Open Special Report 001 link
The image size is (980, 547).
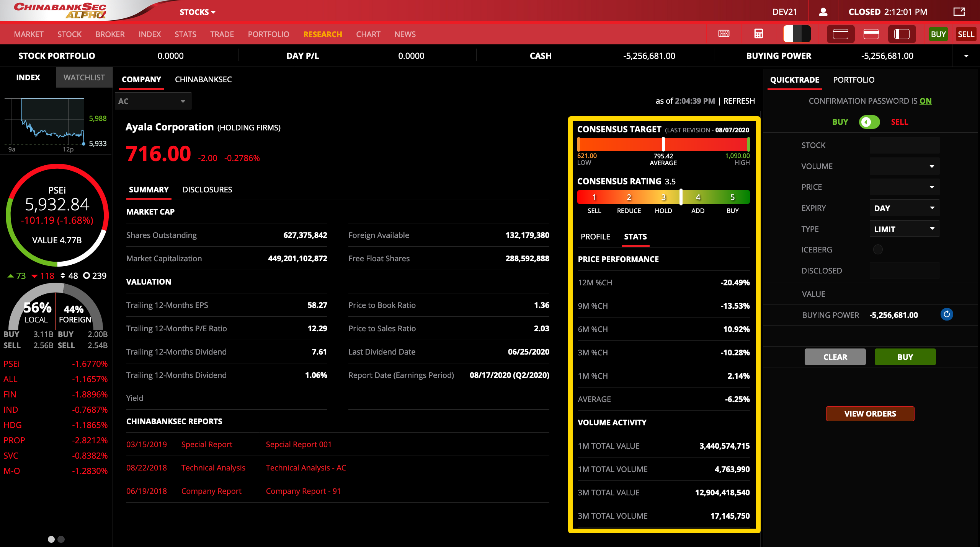pyautogui.click(x=299, y=444)
